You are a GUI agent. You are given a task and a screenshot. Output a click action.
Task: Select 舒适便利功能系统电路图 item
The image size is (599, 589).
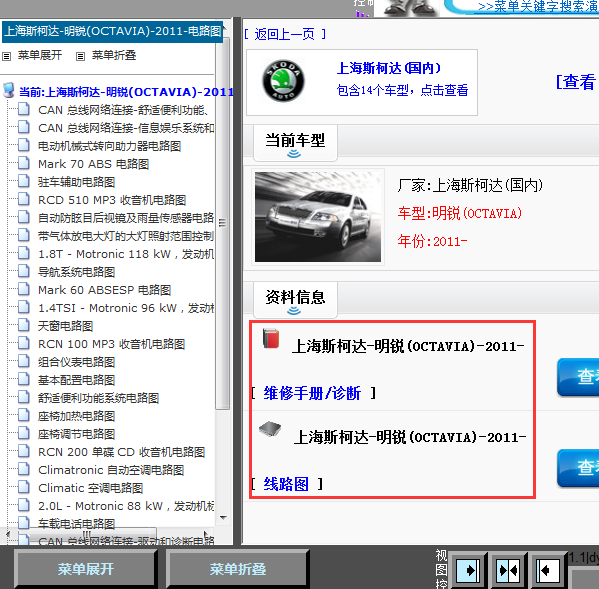[98, 398]
